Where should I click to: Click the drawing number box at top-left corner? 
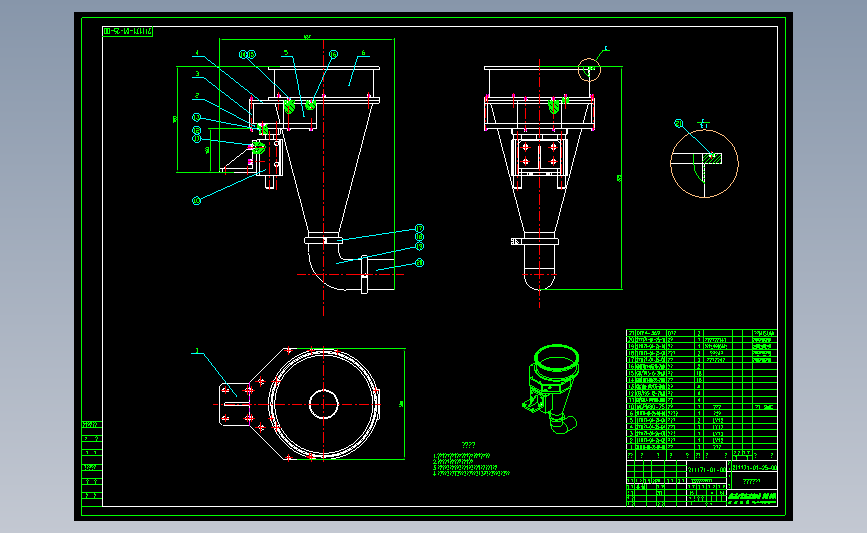click(128, 32)
